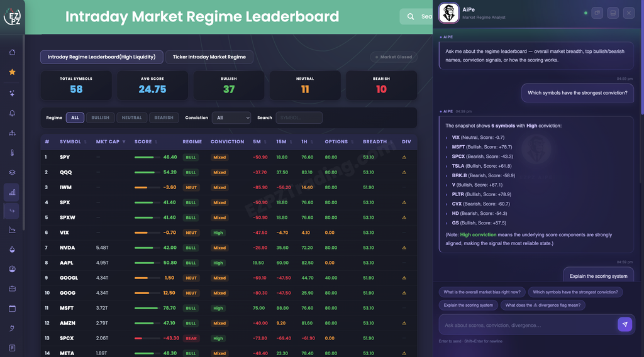The image size is (644, 357).
Task: Toggle the AiPe panel dock layout icon
Action: (613, 13)
